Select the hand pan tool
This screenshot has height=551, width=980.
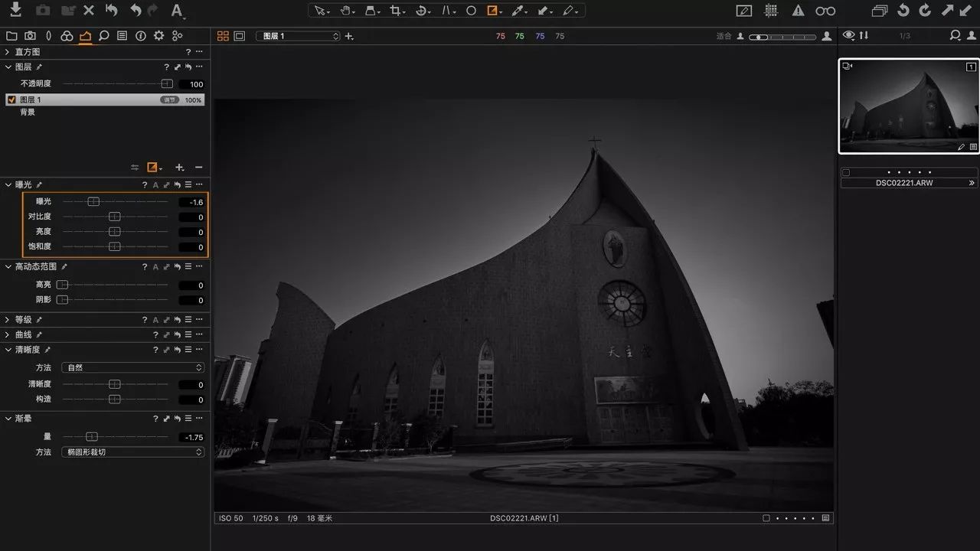tap(346, 11)
